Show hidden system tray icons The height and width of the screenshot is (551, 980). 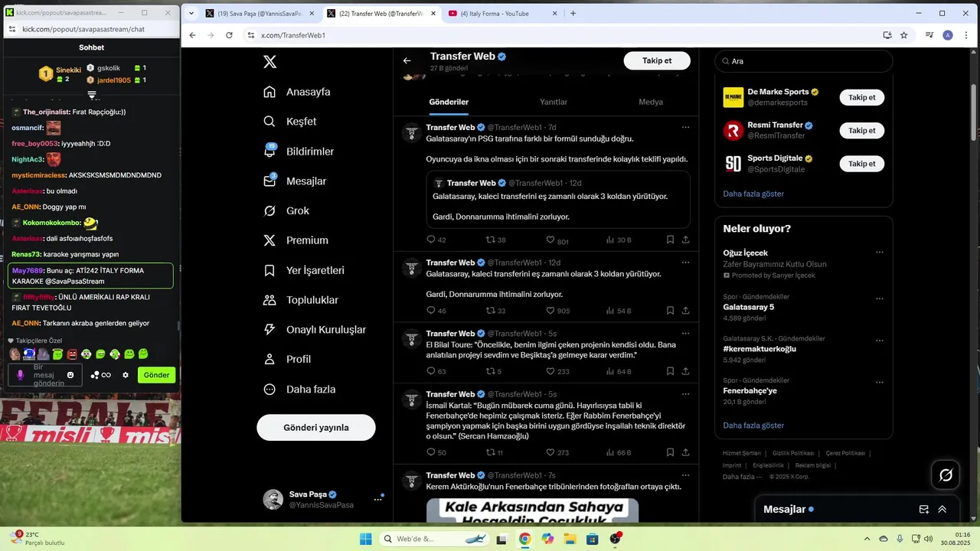pos(867,539)
